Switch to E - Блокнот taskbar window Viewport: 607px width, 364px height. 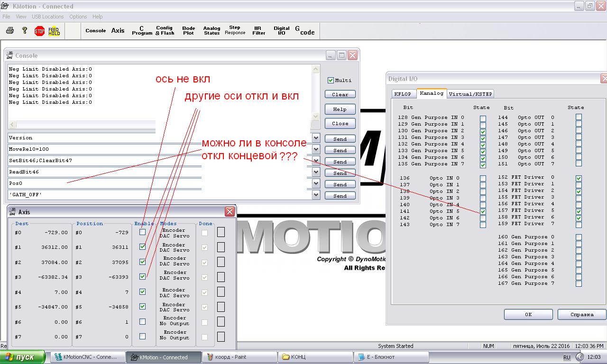coord(391,357)
